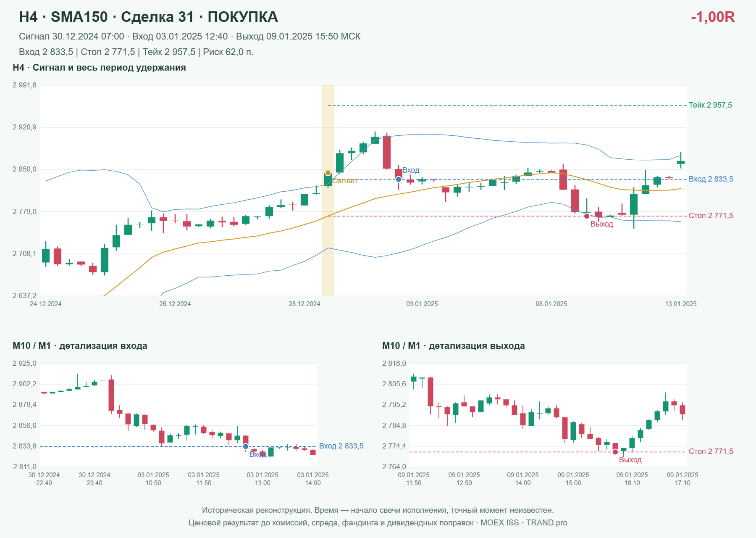This screenshot has height=538, width=756.
Task: Select the red exit dot in the exit detail chart
Action: [615, 452]
